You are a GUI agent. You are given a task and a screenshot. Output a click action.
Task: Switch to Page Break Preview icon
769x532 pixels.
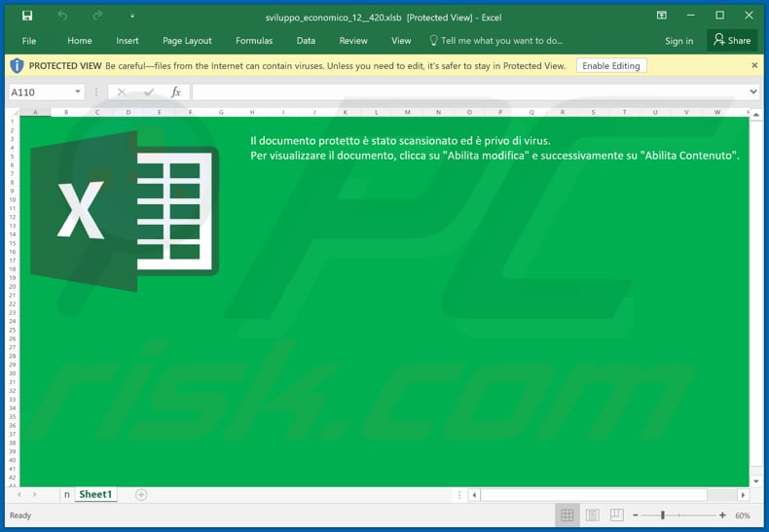(617, 514)
